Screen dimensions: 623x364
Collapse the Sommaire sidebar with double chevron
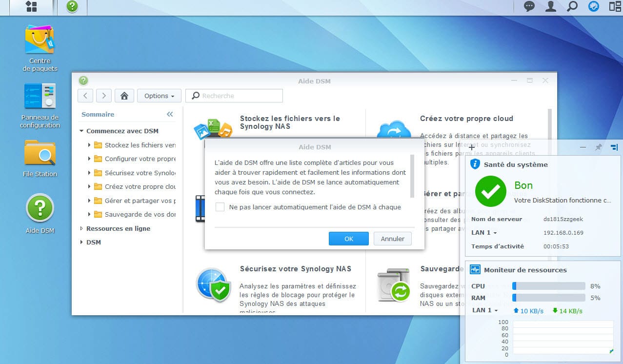[170, 114]
